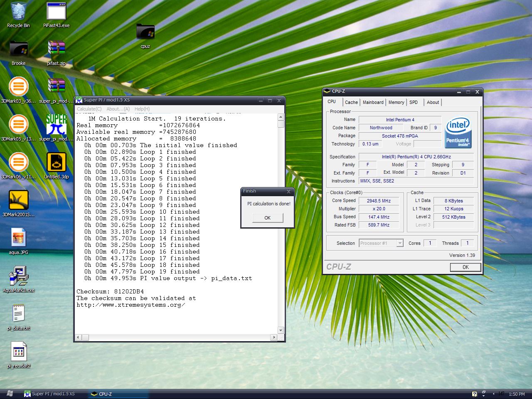Click OK in the Finish dialog
The image size is (532, 399).
click(268, 218)
